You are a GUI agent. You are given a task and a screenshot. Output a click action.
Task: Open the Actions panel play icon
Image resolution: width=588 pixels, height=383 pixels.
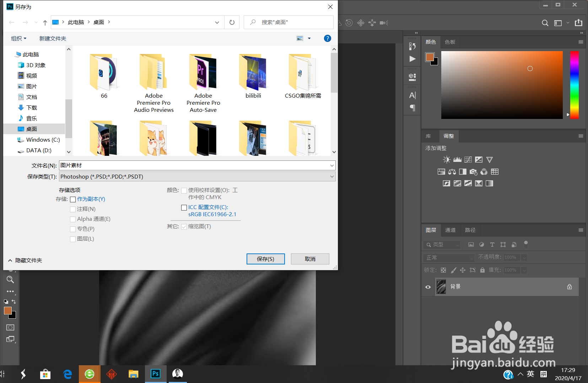412,59
